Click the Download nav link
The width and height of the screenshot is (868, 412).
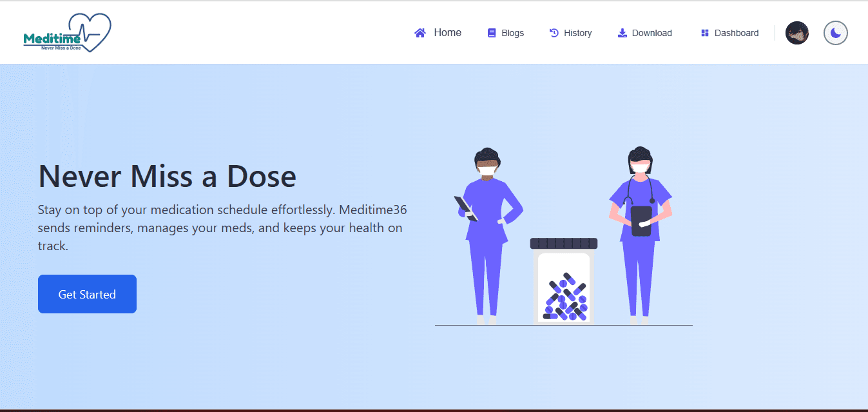click(x=653, y=32)
